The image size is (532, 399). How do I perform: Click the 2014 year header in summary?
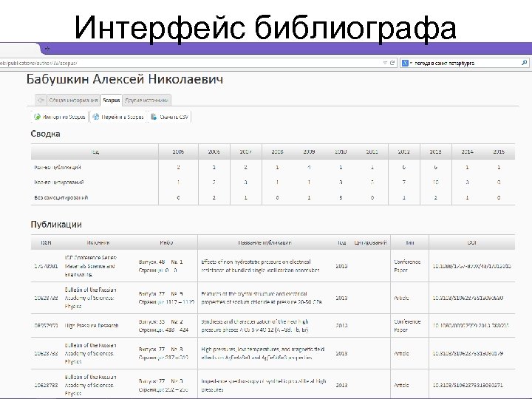click(x=467, y=151)
